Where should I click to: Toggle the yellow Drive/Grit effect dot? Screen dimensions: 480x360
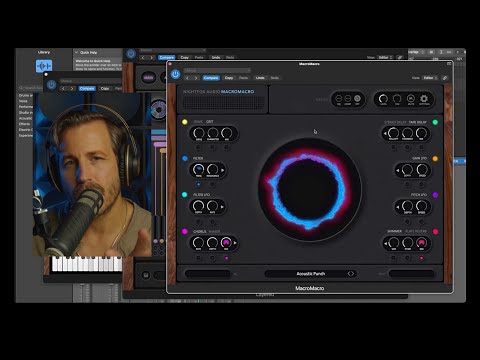coord(185,122)
